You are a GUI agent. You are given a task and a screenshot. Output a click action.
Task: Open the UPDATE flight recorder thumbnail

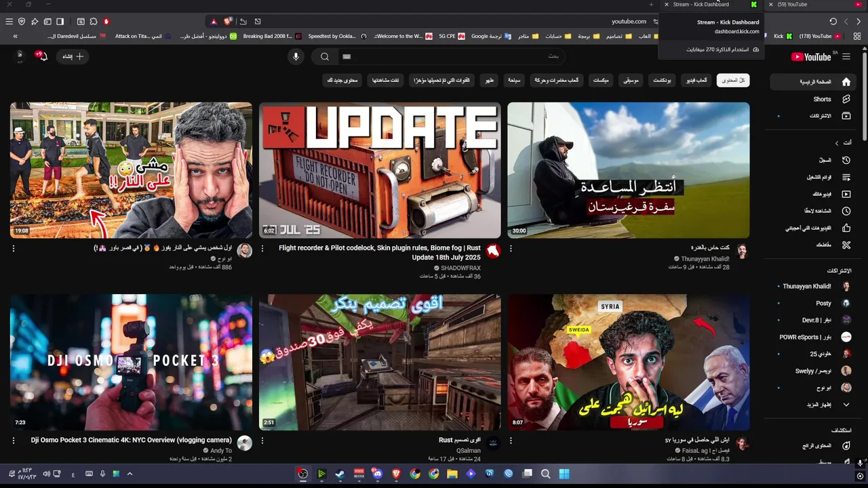coord(380,170)
